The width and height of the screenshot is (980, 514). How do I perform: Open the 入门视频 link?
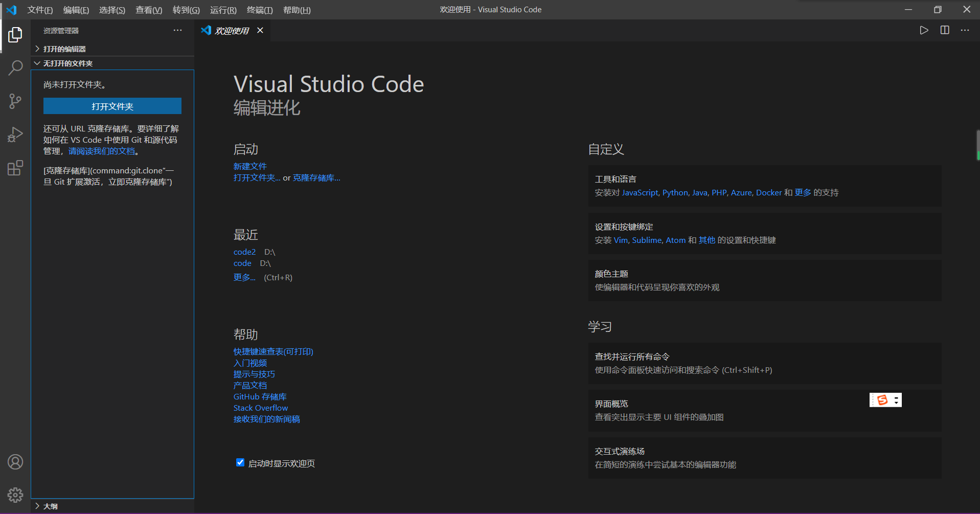pos(250,363)
